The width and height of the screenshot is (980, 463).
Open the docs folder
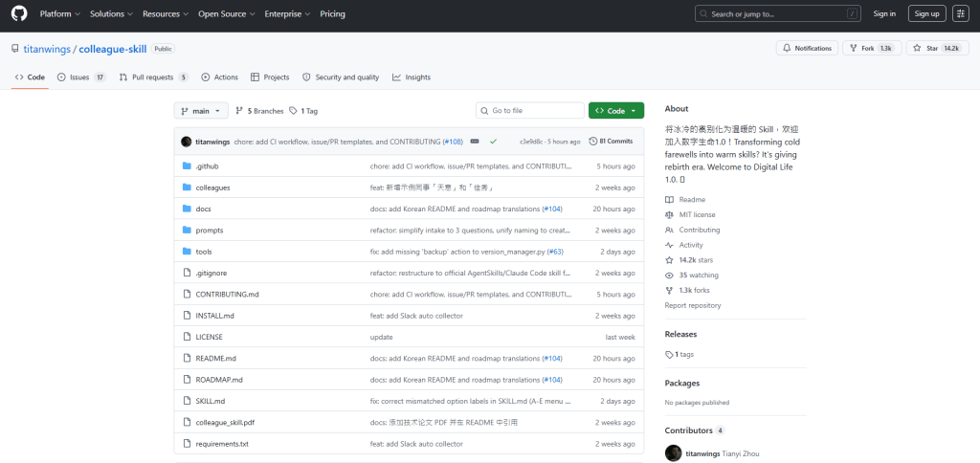pos(203,209)
